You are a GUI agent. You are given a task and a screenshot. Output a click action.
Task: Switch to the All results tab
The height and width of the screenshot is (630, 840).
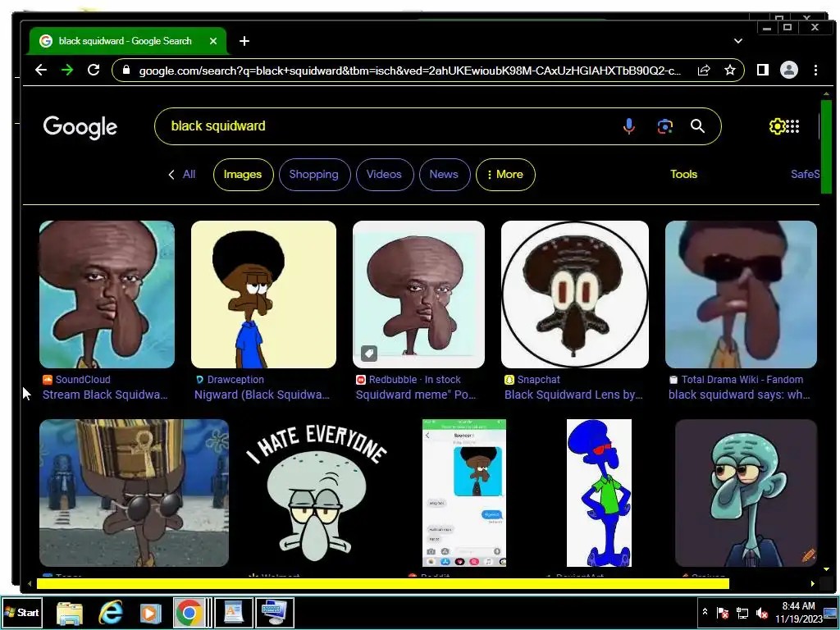coord(189,175)
